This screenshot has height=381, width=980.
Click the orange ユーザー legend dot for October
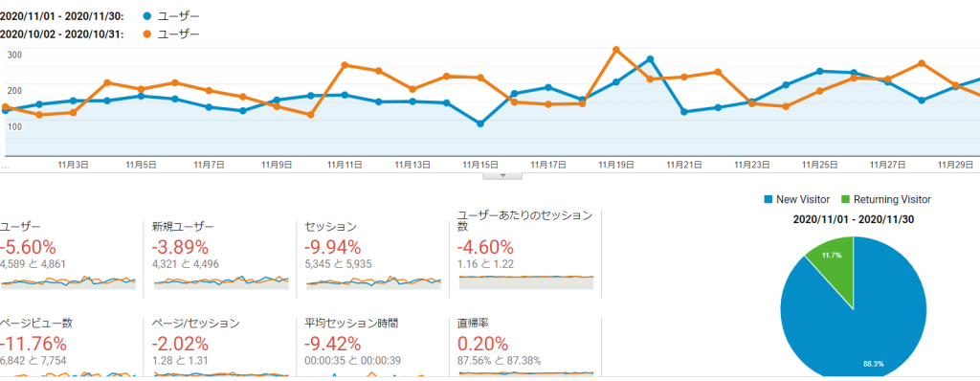[146, 34]
